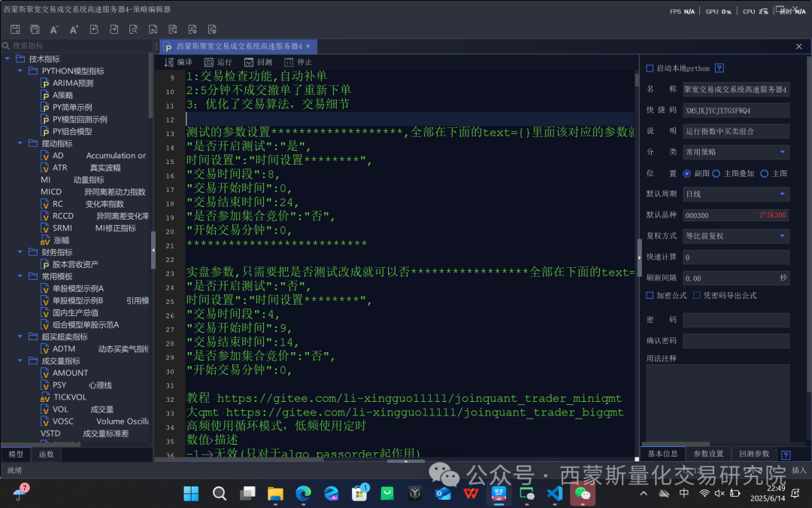The height and width of the screenshot is (508, 812).
Task: Open WeChat from the taskbar
Action: pyautogui.click(x=583, y=493)
